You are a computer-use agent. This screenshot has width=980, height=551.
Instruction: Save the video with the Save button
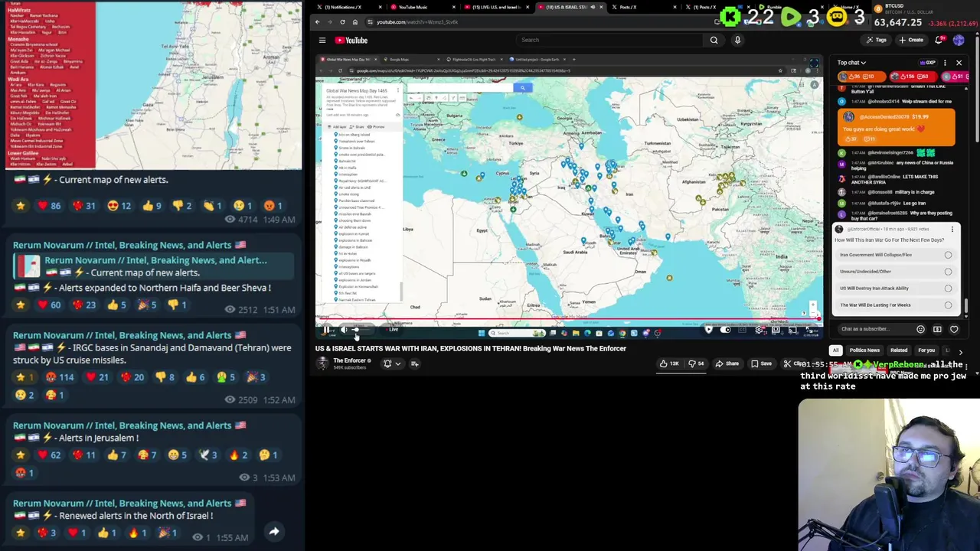pos(762,364)
